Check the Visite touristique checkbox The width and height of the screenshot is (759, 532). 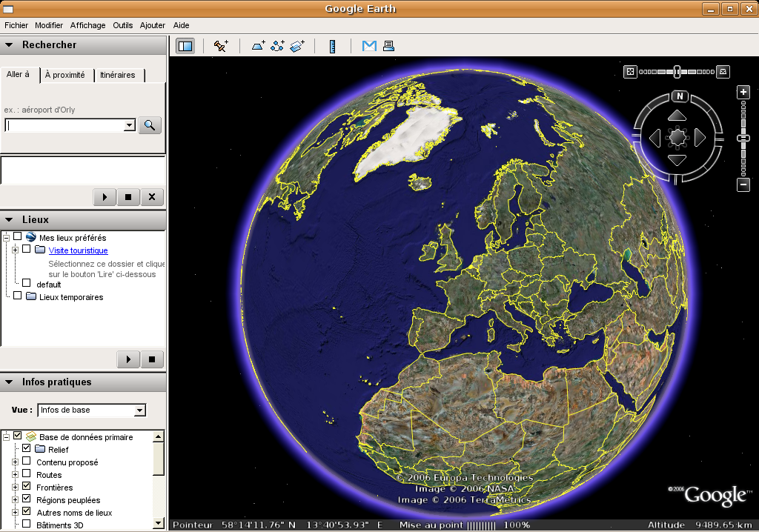point(27,249)
